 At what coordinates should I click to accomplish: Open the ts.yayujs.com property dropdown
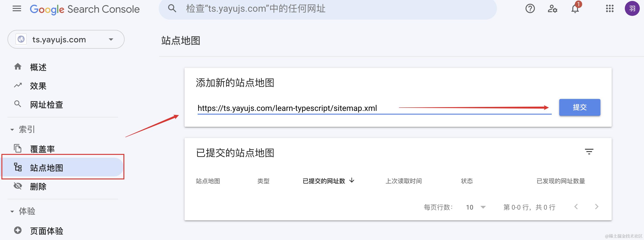[x=66, y=40]
